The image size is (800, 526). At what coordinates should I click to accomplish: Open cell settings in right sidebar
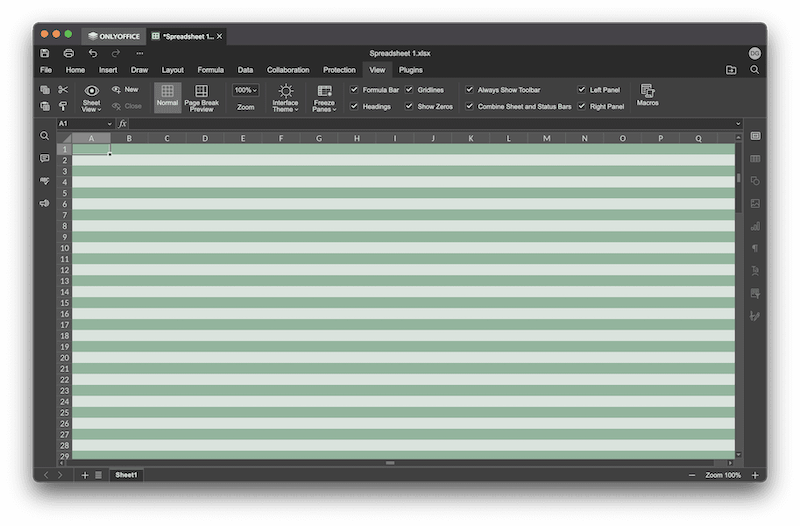755,136
